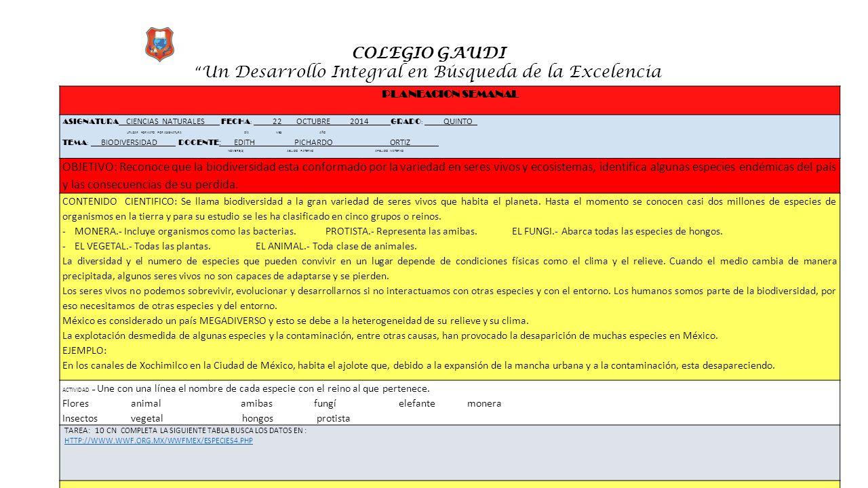The image size is (868, 488).
Task: Click the word animal in the activity
Action: click(x=146, y=403)
